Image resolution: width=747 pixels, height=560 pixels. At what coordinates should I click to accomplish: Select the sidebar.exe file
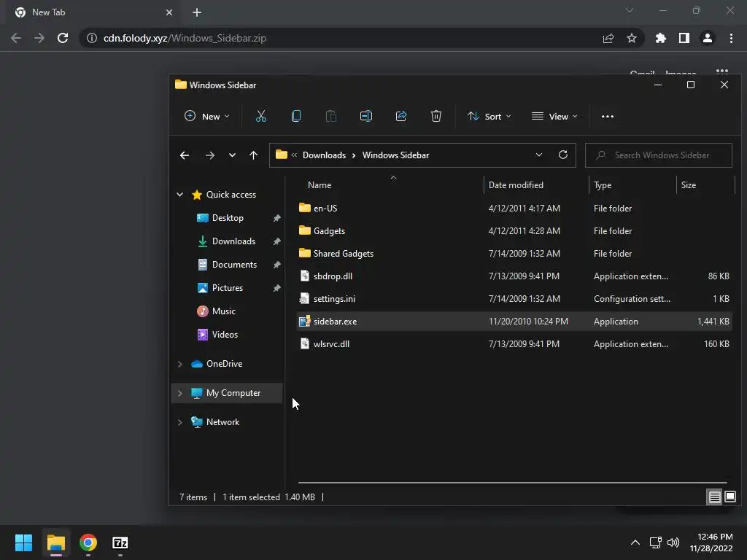coord(514,322)
